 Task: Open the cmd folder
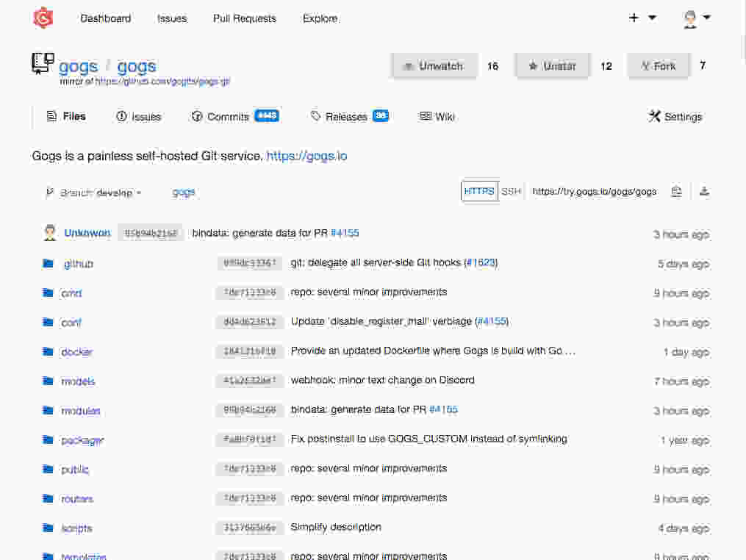71,293
